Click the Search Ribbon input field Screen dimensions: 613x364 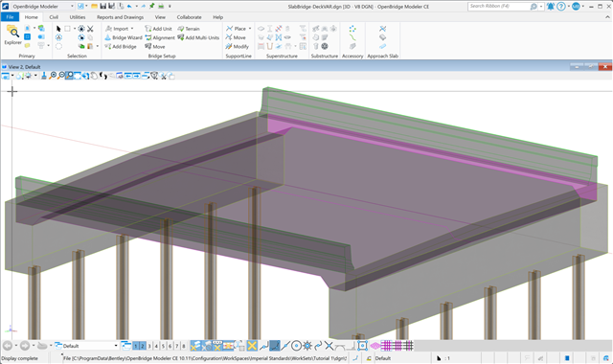(499, 7)
